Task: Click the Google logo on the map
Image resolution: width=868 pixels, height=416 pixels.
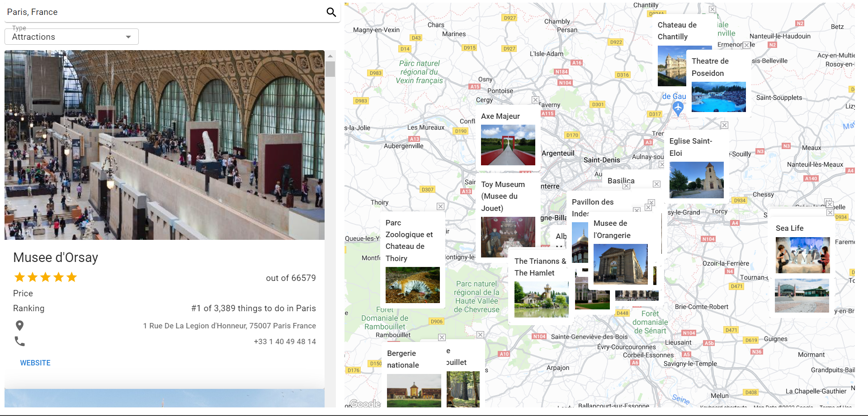Action: (x=365, y=403)
